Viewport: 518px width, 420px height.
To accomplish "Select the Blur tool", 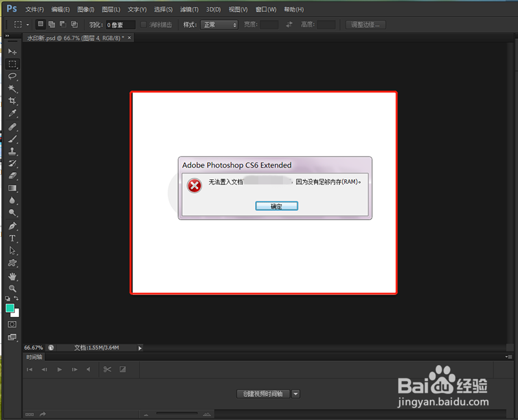I will point(12,201).
